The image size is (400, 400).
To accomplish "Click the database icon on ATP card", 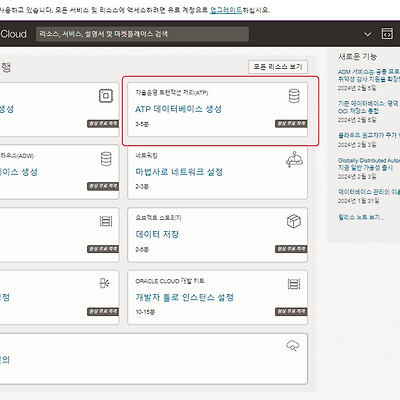I will tap(294, 96).
